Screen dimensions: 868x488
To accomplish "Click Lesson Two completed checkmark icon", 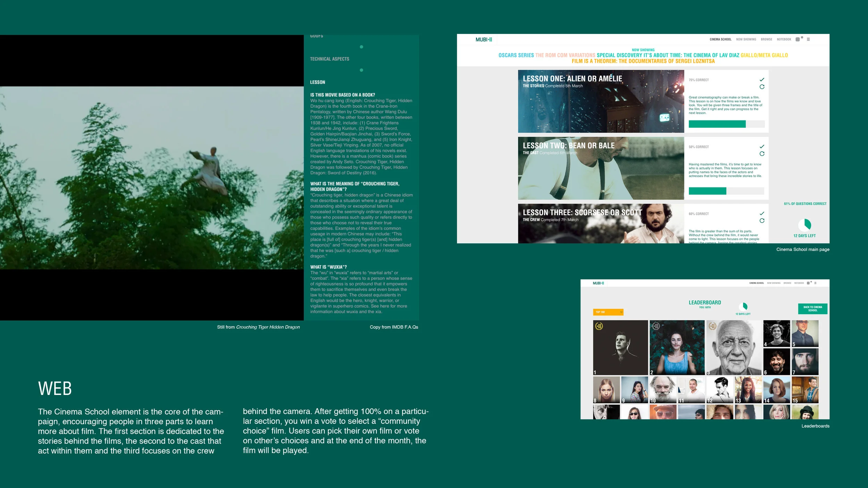I will click(762, 147).
